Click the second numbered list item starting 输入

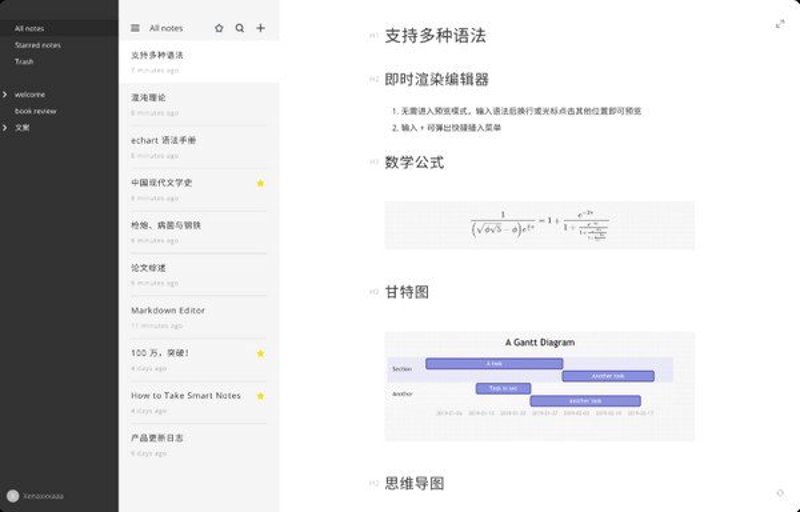point(446,127)
